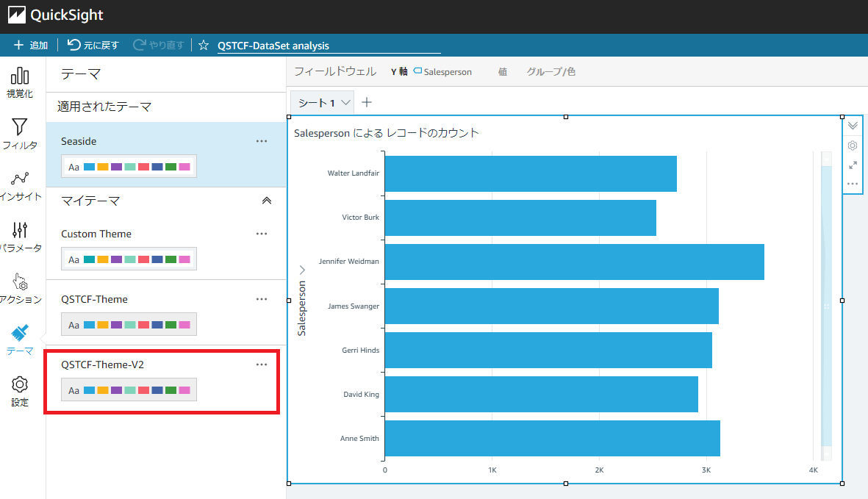Add a new sheet with plus icon
Viewport: 868px width, 499px height.
click(x=367, y=102)
